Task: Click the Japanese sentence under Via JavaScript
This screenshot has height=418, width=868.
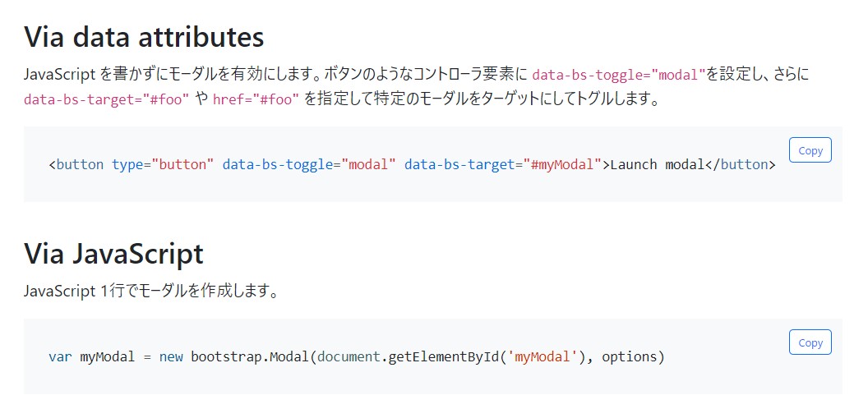Action: (151, 291)
